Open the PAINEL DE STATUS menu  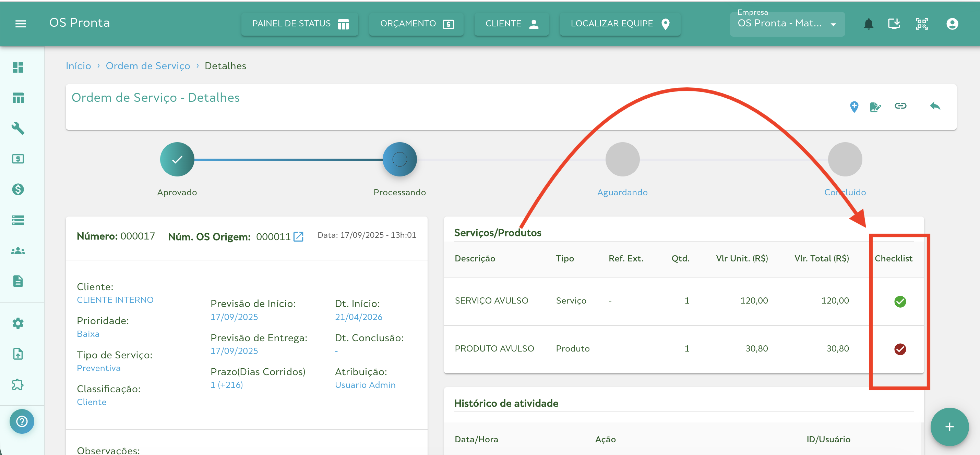point(300,24)
